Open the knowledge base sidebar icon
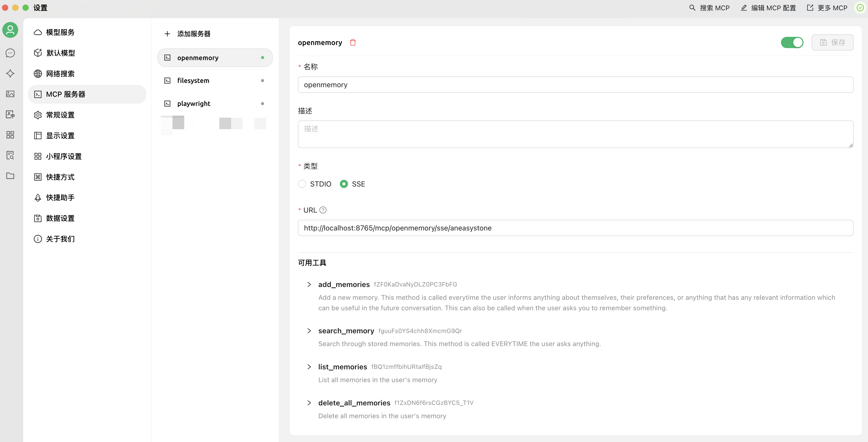Screen dimensions: 868x442 point(10,155)
